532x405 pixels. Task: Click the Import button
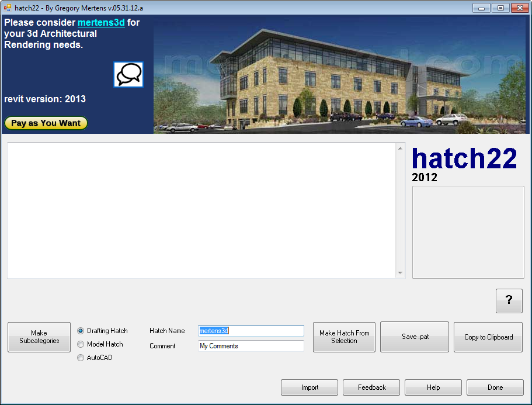point(310,387)
